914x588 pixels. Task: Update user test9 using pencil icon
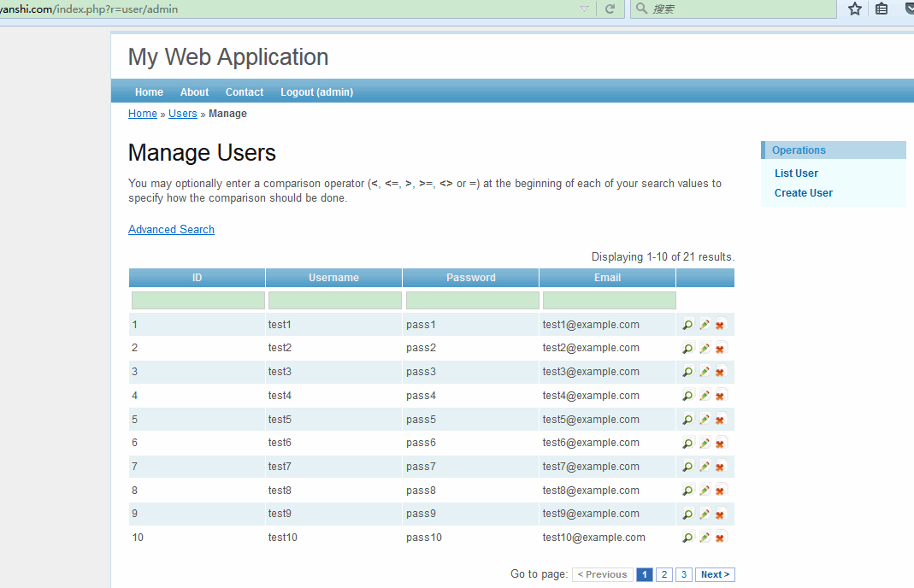click(705, 514)
